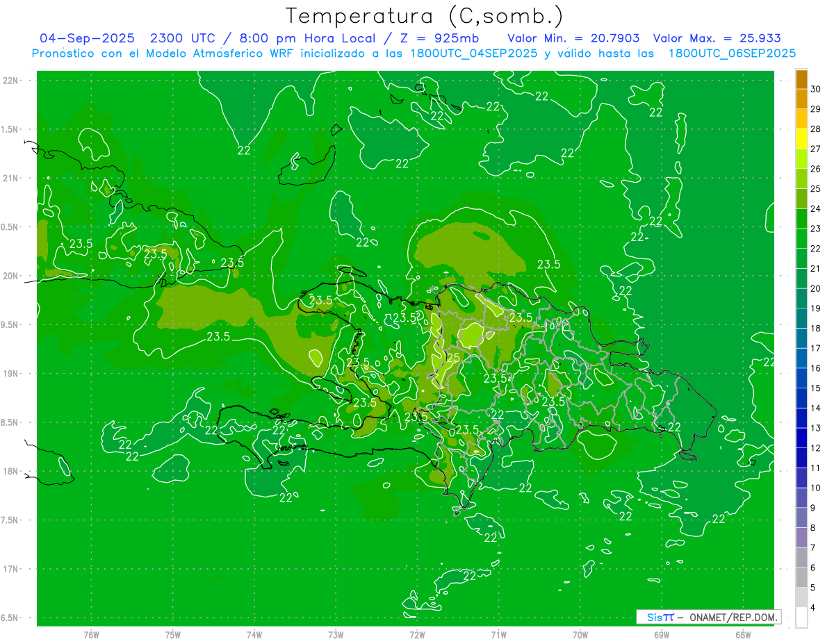Viewport: 834px width, 644px height.
Task: Click the '1.5N' latitude axis label
Action: 10,129
